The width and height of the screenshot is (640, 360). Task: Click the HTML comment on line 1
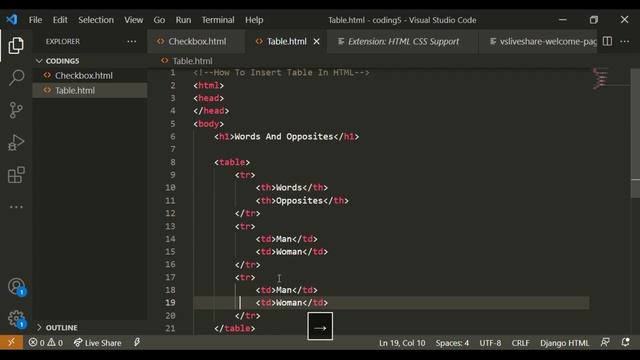coord(281,72)
